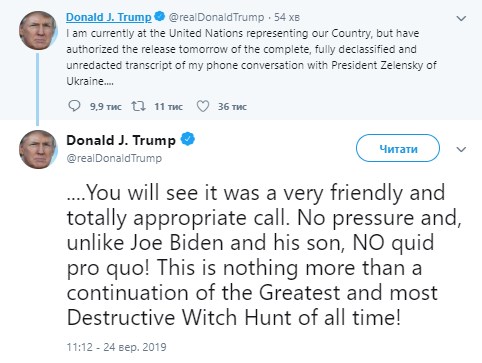The height and width of the screenshot is (363, 482).
Task: Open the 54 хв timestamp link
Action: click(287, 17)
